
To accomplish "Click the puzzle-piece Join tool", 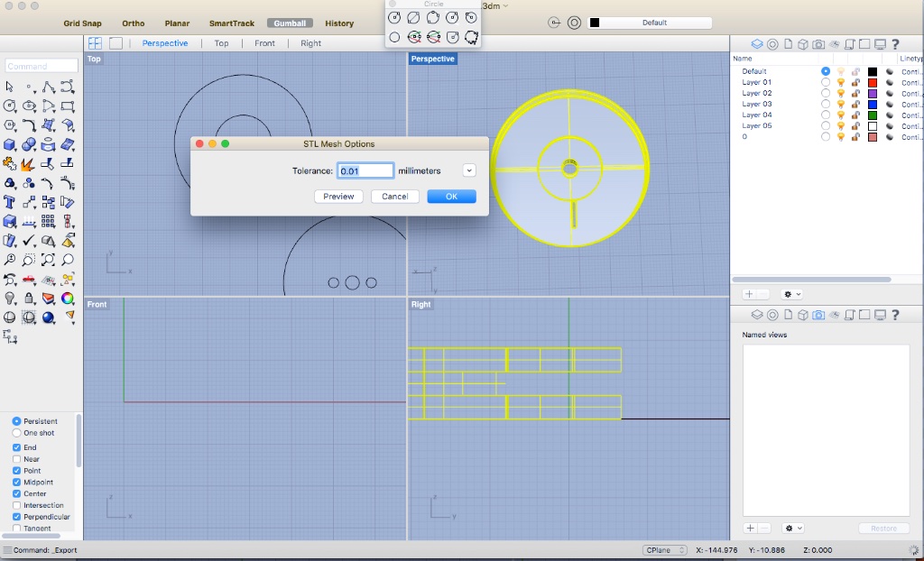I will (x=9, y=163).
